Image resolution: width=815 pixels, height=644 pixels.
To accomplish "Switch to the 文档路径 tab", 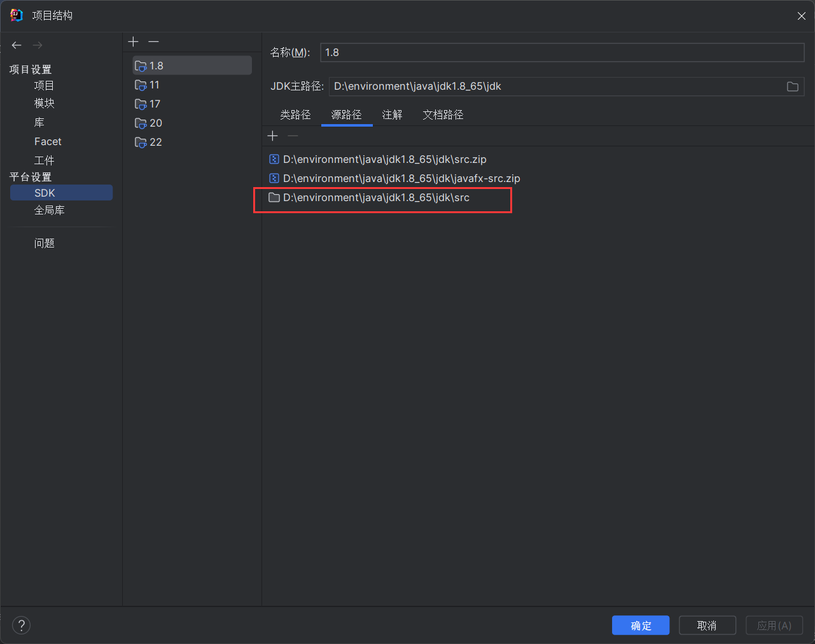I will (443, 115).
